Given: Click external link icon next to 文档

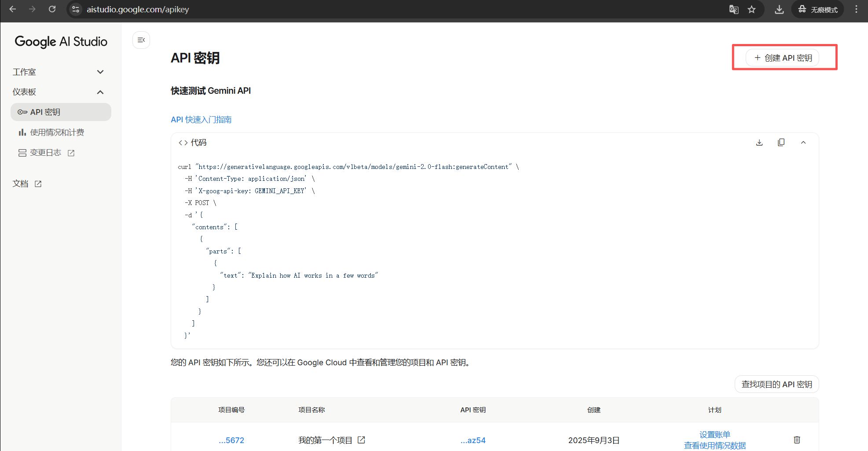Looking at the screenshot, I should tap(38, 184).
